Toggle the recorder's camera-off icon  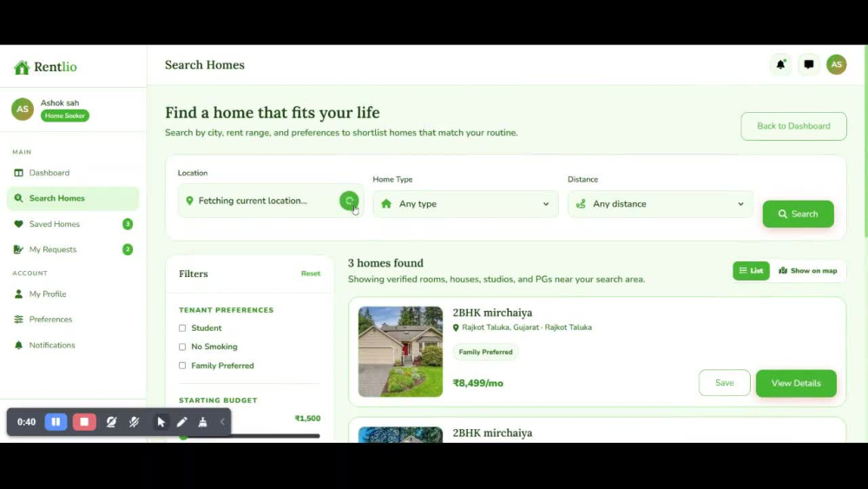pyautogui.click(x=111, y=422)
